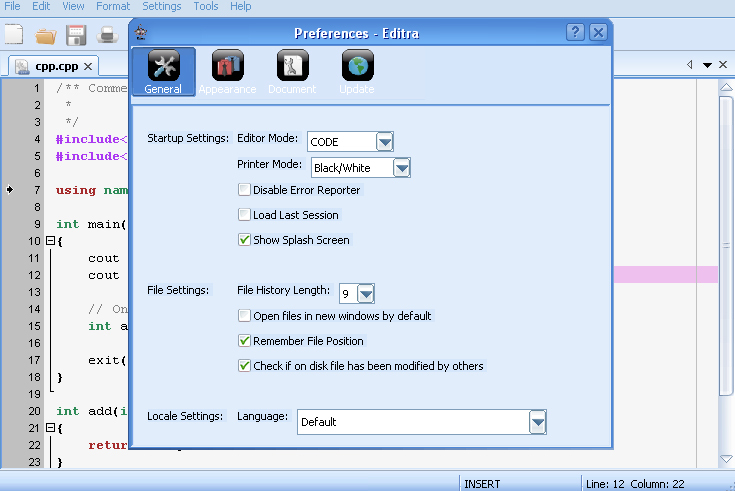735x491 pixels.
Task: Open the Language dropdown
Action: click(538, 422)
